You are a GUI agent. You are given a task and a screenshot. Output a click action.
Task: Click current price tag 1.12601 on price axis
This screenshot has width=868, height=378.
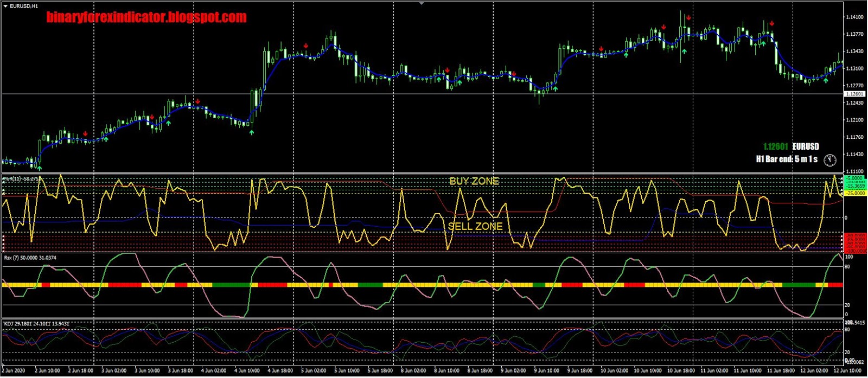[x=854, y=94]
